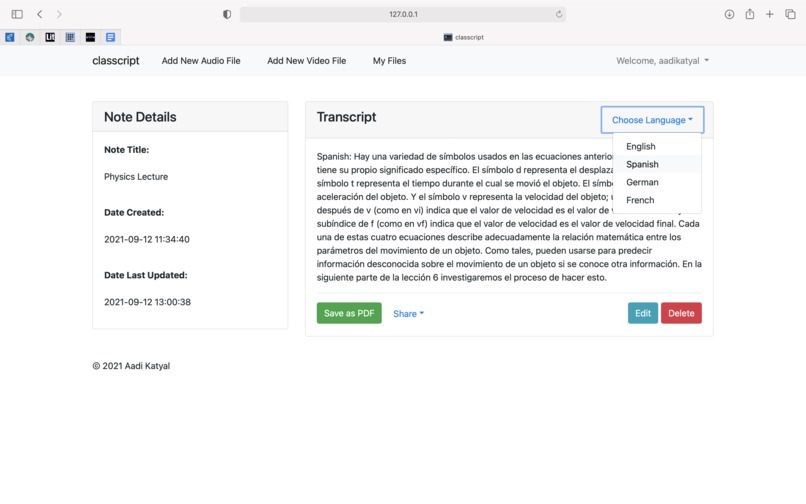Show the tab overview icon

point(790,14)
